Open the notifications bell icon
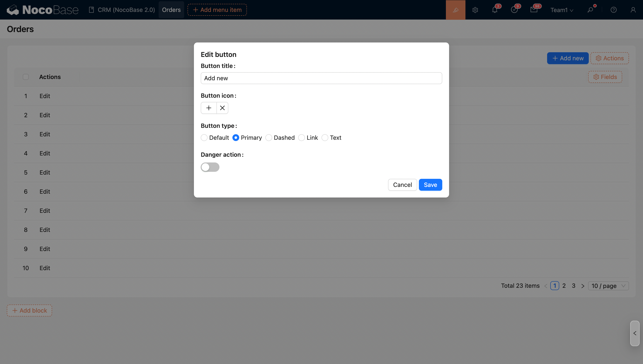The image size is (643, 364). (x=495, y=10)
